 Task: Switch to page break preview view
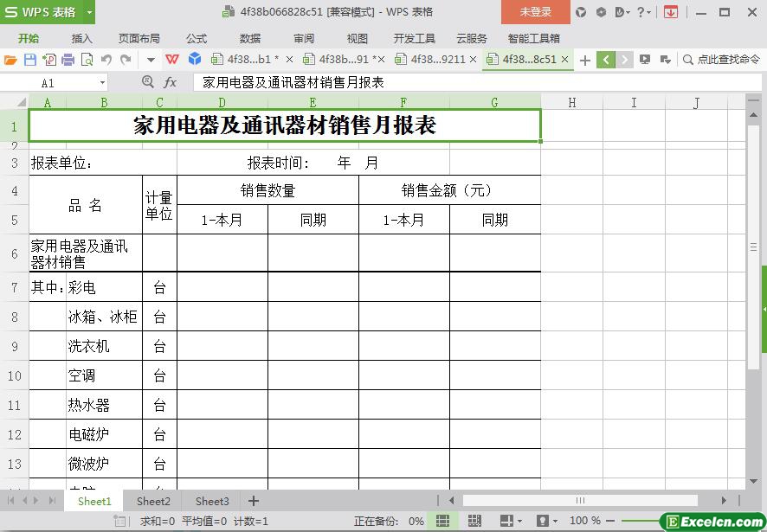474,521
